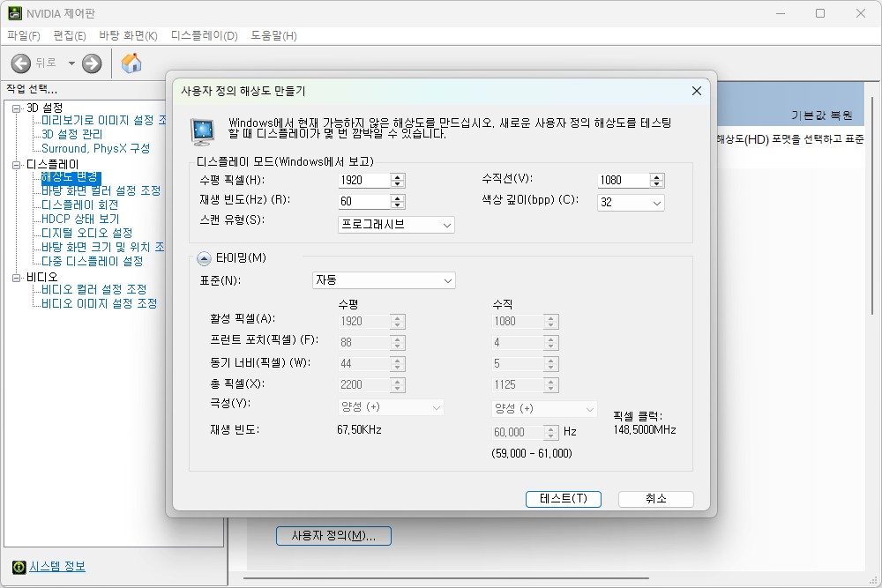The image size is (882, 588).
Task: Select 해상도 변경 in the tree
Action: tap(71, 177)
